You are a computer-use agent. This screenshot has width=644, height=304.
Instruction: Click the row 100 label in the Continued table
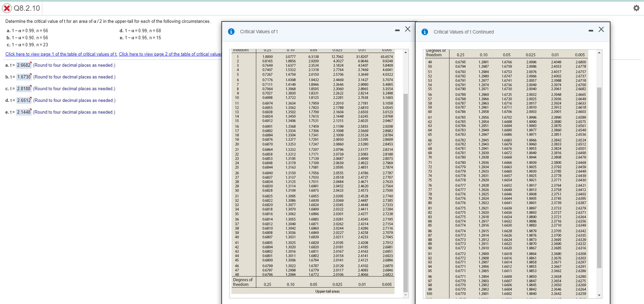[429, 294]
